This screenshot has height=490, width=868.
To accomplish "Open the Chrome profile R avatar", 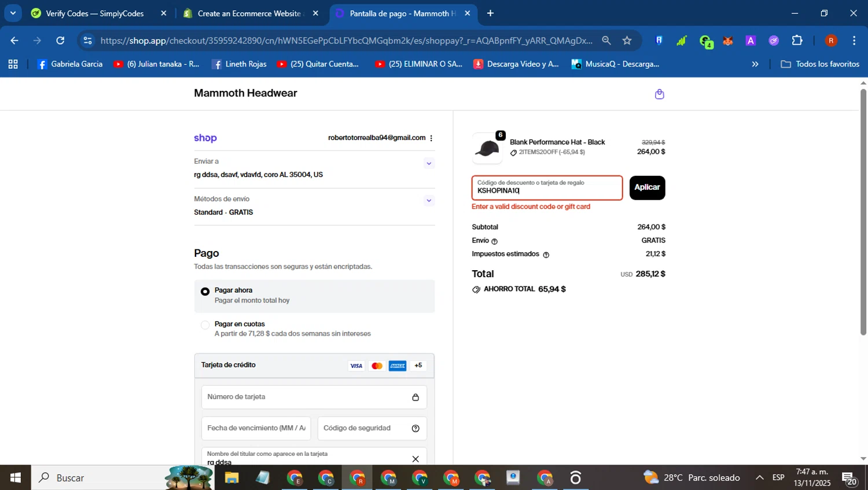I will click(831, 40).
